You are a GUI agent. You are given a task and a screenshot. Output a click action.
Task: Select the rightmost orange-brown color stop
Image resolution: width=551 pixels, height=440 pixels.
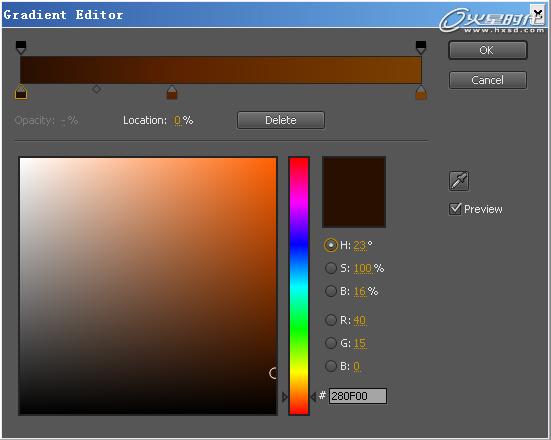[421, 93]
